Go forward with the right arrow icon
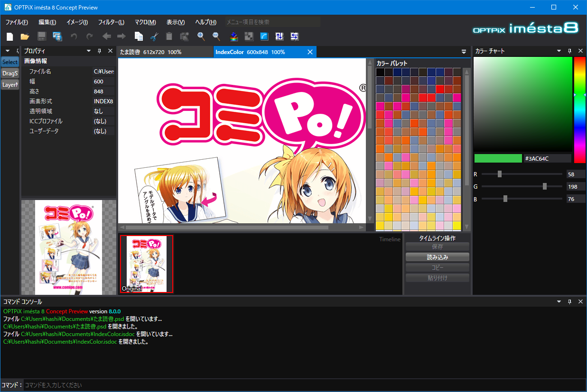The width and height of the screenshot is (587, 392). coord(121,36)
